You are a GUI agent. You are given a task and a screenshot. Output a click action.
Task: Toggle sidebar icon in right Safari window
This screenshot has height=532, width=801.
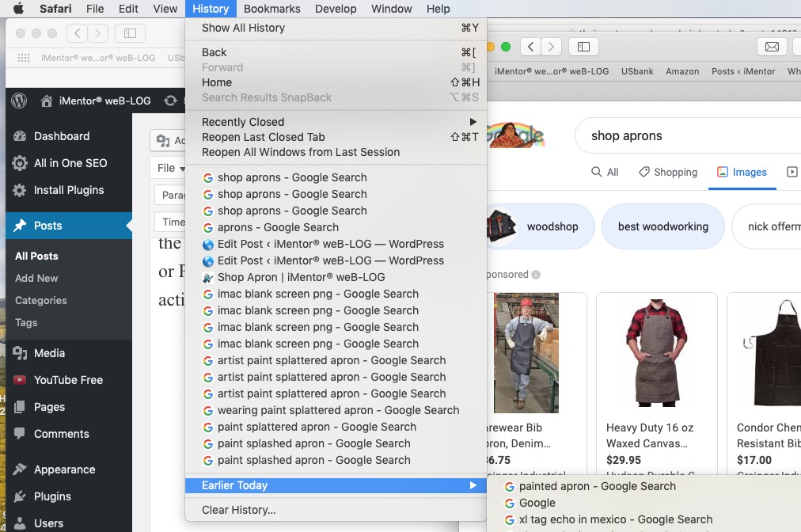pyautogui.click(x=584, y=47)
